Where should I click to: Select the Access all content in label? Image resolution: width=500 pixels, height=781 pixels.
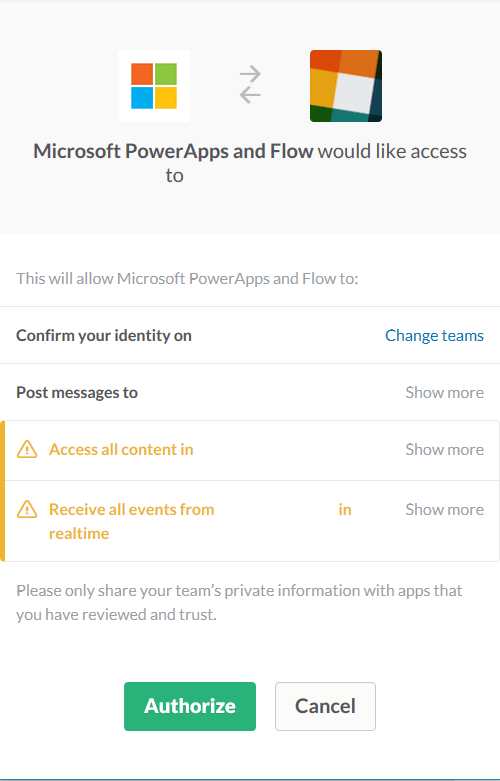point(121,449)
